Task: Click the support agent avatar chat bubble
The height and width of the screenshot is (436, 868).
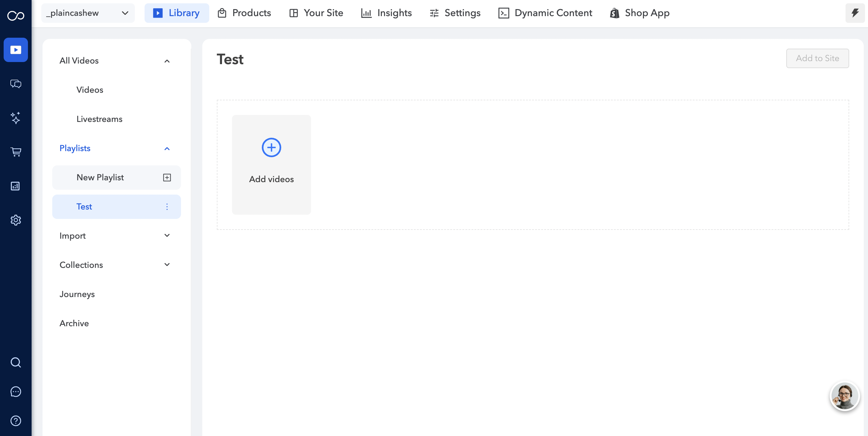Action: [844, 396]
